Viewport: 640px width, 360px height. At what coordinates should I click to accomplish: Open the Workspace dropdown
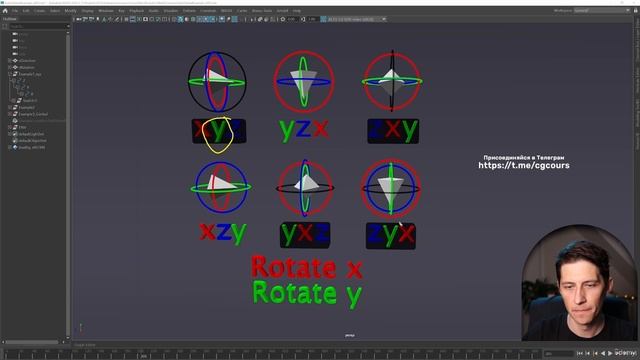tap(602, 11)
